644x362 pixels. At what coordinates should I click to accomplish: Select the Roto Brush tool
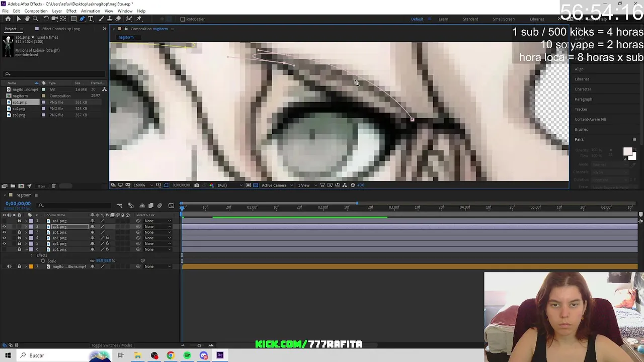pos(128,19)
